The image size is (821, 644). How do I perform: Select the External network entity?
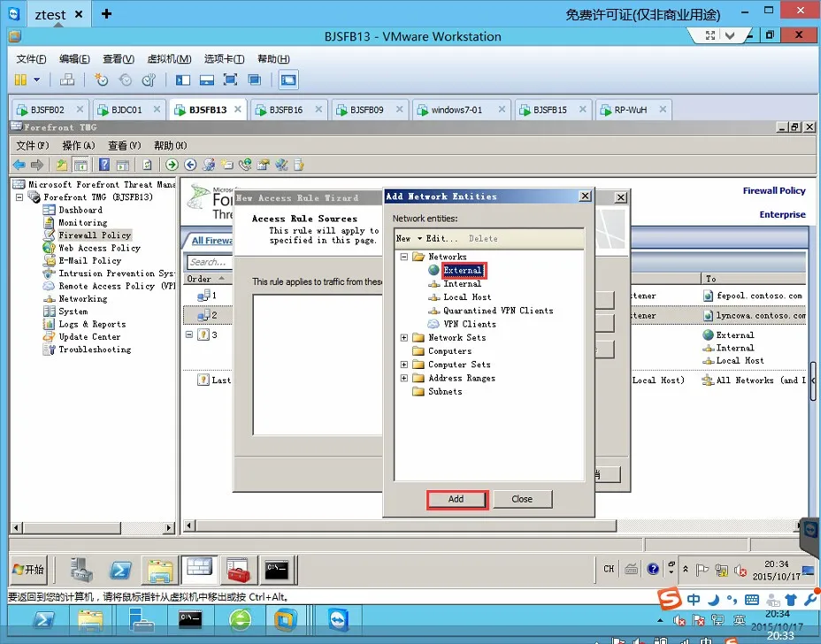(x=463, y=270)
